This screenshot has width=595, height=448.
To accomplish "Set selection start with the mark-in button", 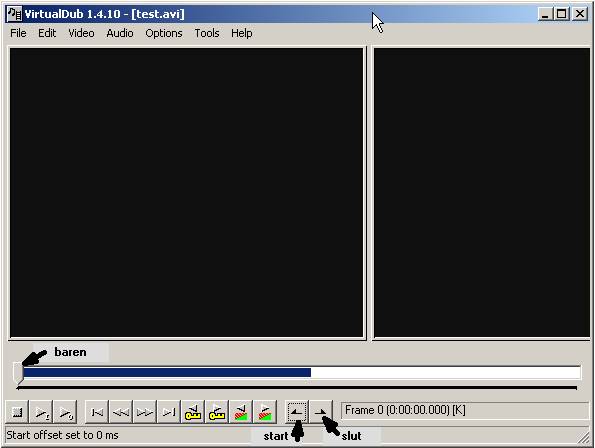I will (297, 412).
